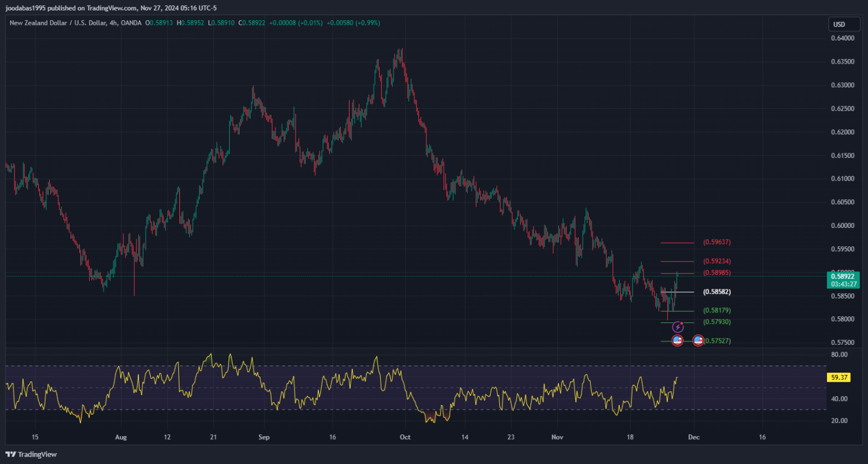Click the +0.00008 (+0.01%) change value
The height and width of the screenshot is (464, 868).
coord(296,23)
